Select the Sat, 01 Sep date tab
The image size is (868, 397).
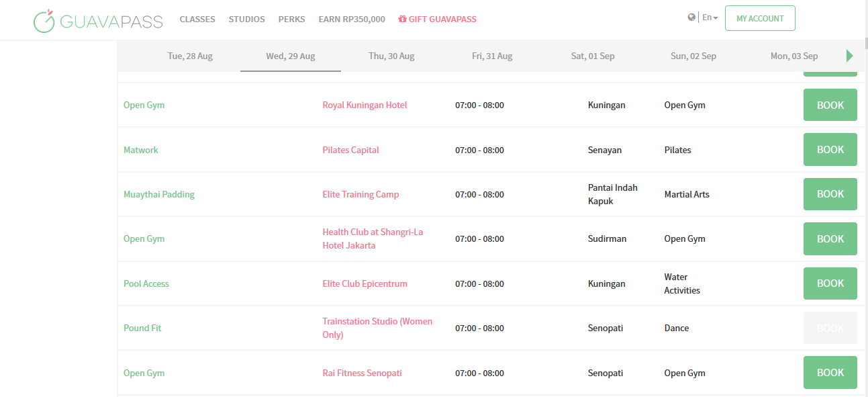(x=593, y=56)
